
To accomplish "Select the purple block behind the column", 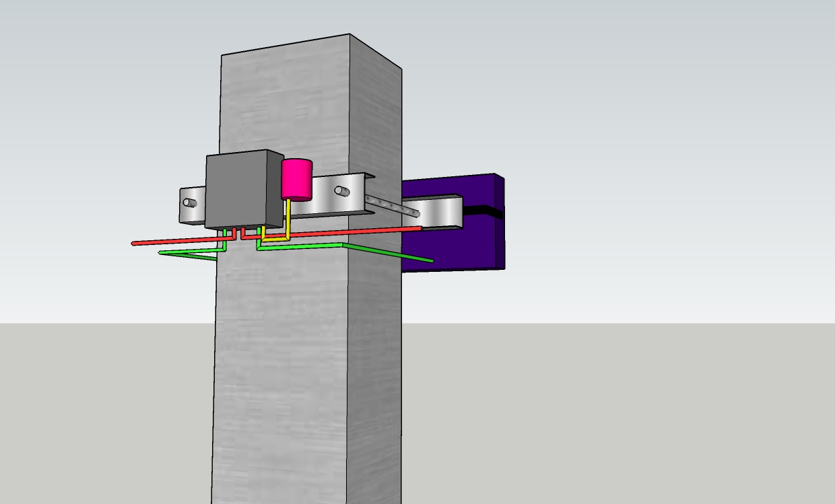I will pyautogui.click(x=453, y=223).
